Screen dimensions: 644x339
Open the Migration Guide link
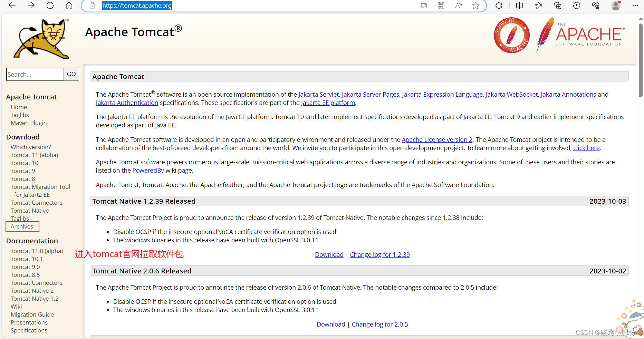point(32,314)
